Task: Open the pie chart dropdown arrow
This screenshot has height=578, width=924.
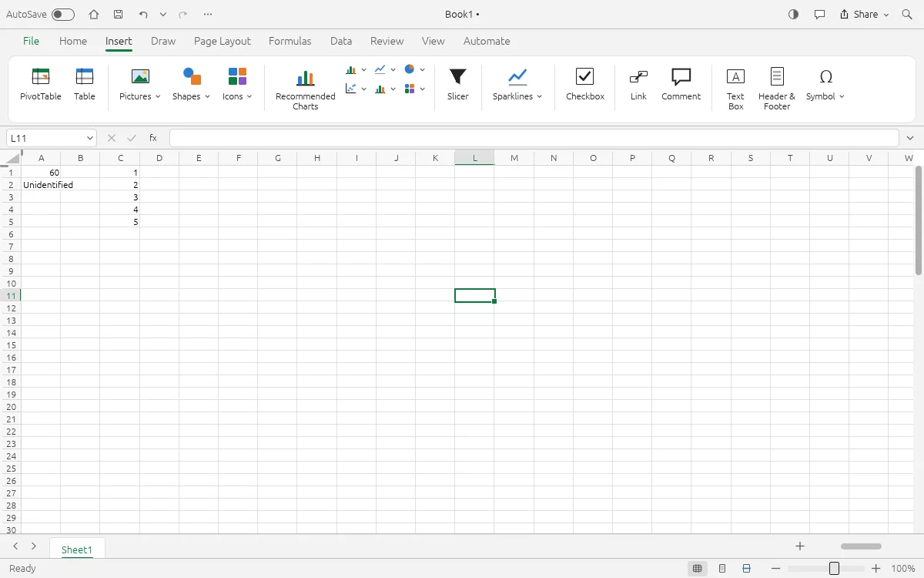Action: (x=422, y=69)
